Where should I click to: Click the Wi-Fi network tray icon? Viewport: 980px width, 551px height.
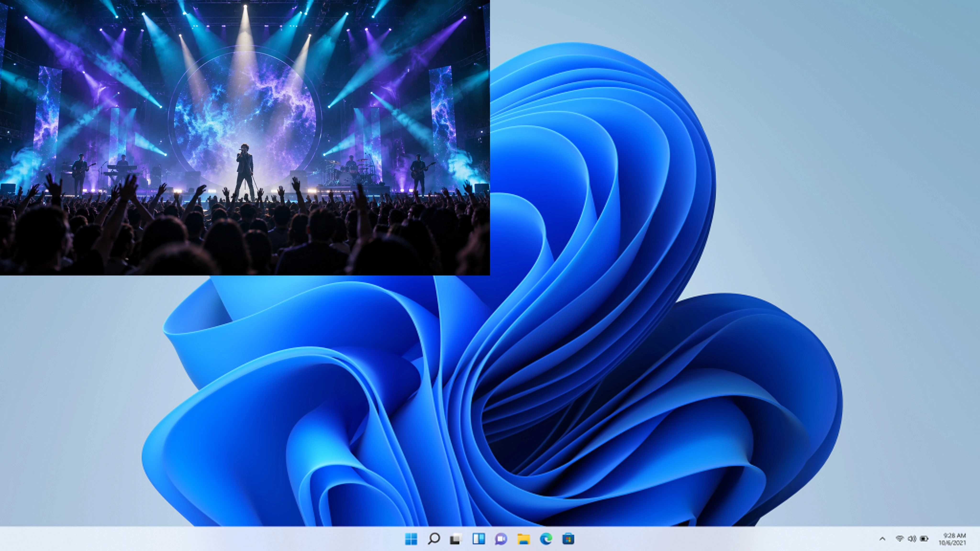(900, 539)
